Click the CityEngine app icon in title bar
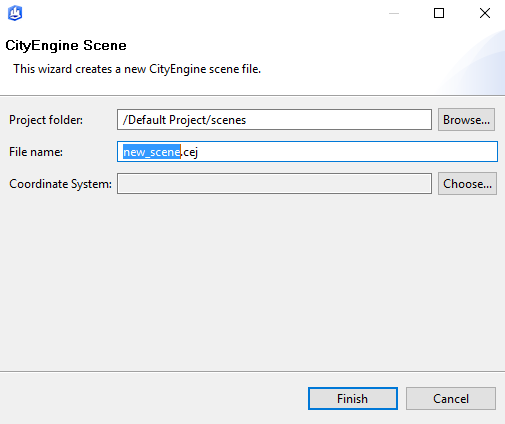Viewport: 505px width, 424px height. [x=15, y=13]
